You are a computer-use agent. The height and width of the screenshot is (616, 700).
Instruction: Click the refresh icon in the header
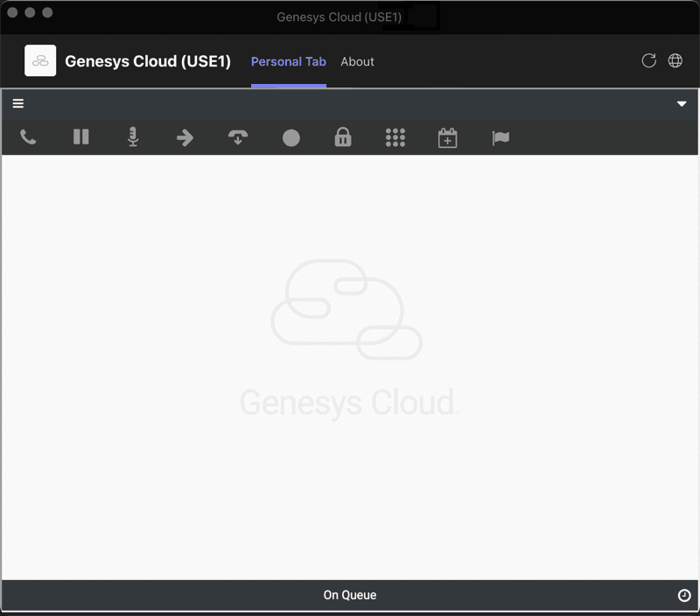tap(648, 60)
